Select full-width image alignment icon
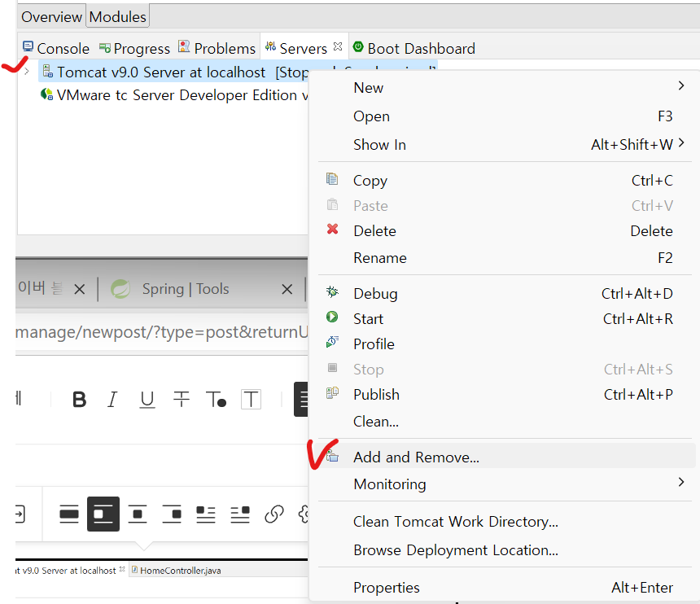 pyautogui.click(x=68, y=514)
